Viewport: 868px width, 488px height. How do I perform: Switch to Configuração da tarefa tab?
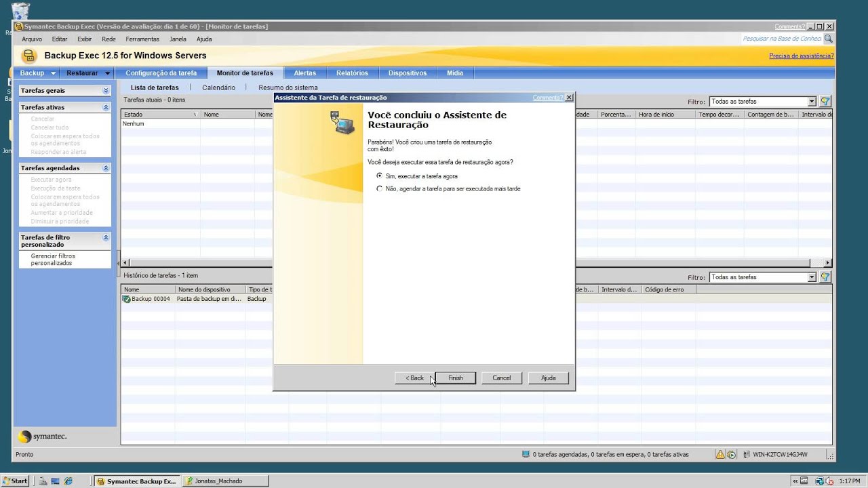coord(161,73)
